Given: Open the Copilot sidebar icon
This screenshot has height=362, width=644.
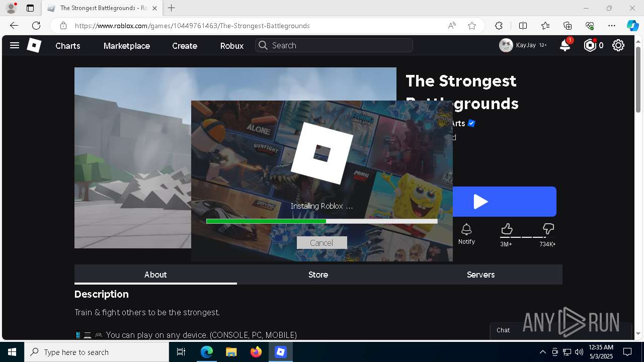Looking at the screenshot, I should (x=632, y=26).
